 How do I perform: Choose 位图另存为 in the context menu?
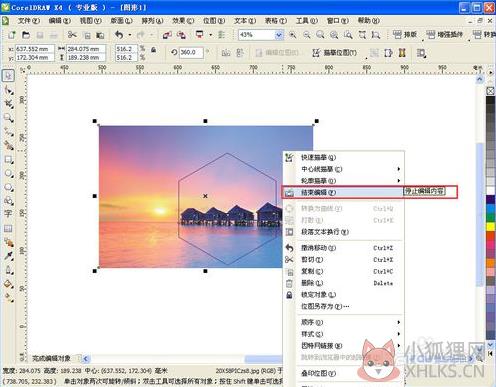point(343,306)
